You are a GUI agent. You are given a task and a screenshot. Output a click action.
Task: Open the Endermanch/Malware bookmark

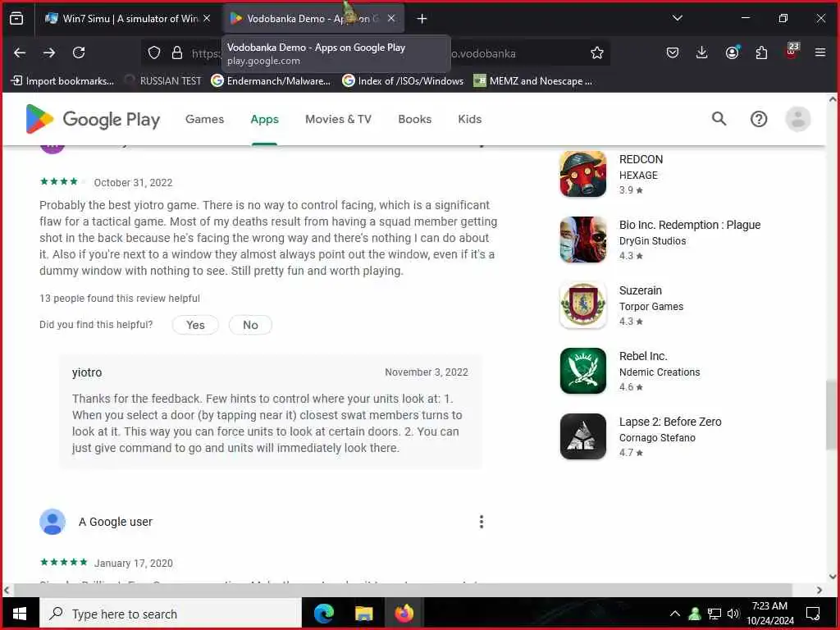click(271, 81)
